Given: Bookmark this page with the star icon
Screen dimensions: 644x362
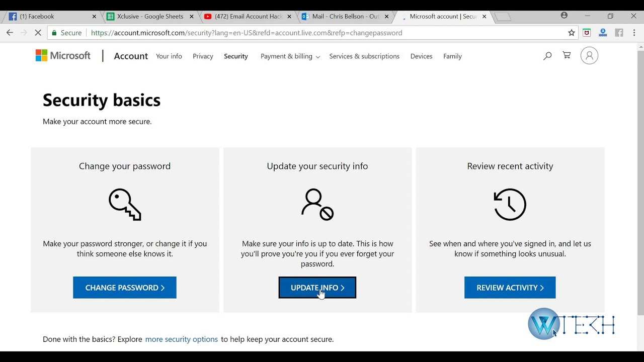Looking at the screenshot, I should [x=572, y=33].
